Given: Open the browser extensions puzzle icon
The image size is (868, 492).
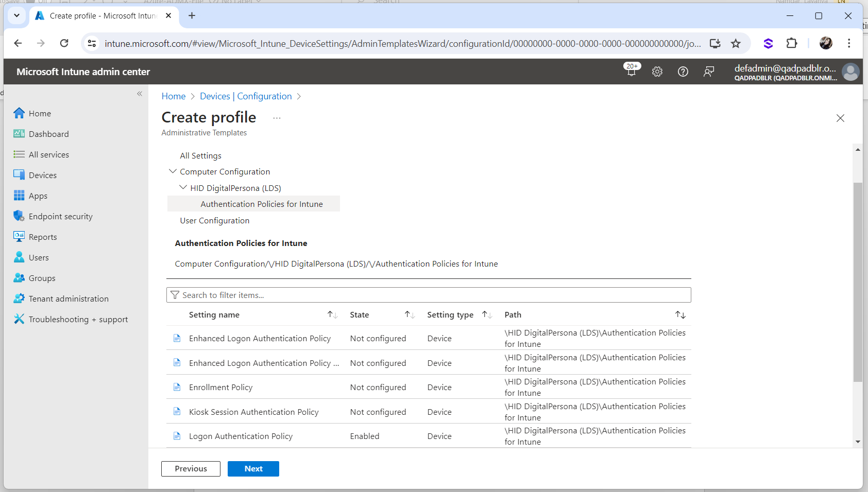Looking at the screenshot, I should pyautogui.click(x=792, y=43).
